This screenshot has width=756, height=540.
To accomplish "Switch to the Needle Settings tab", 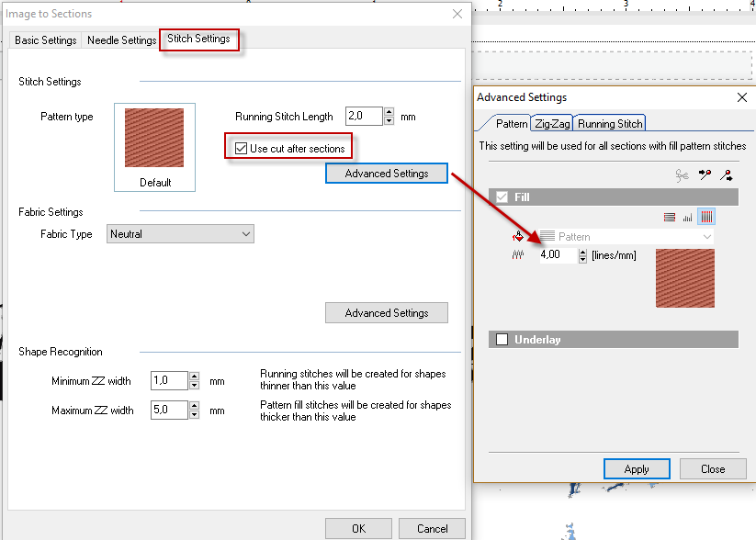I will coord(121,40).
